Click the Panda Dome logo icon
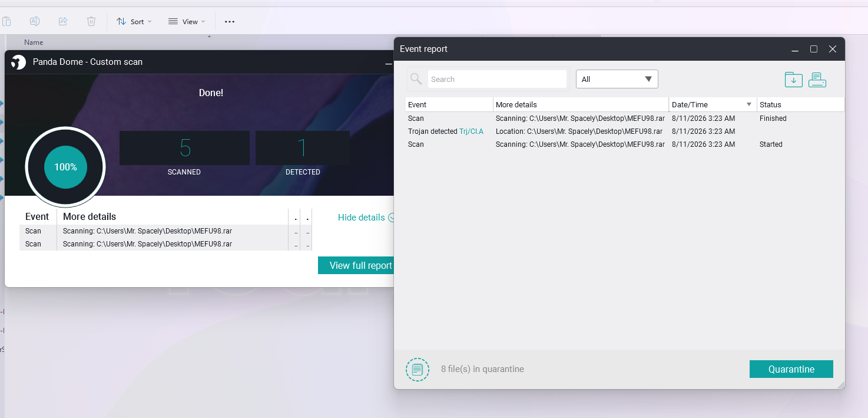Viewport: 868px width, 418px height. pyautogui.click(x=19, y=62)
